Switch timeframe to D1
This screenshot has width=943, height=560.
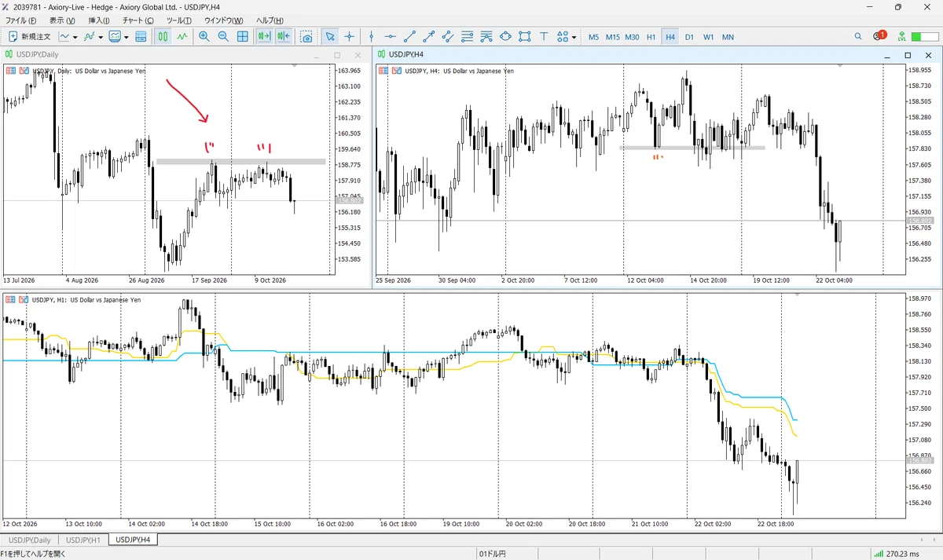[x=689, y=37]
